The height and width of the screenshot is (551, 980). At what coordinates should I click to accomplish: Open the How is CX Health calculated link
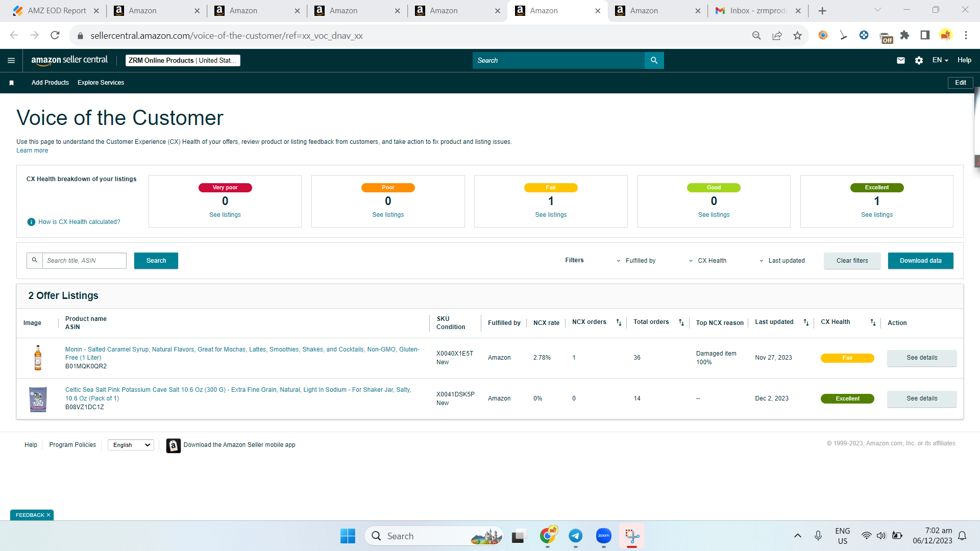(79, 222)
